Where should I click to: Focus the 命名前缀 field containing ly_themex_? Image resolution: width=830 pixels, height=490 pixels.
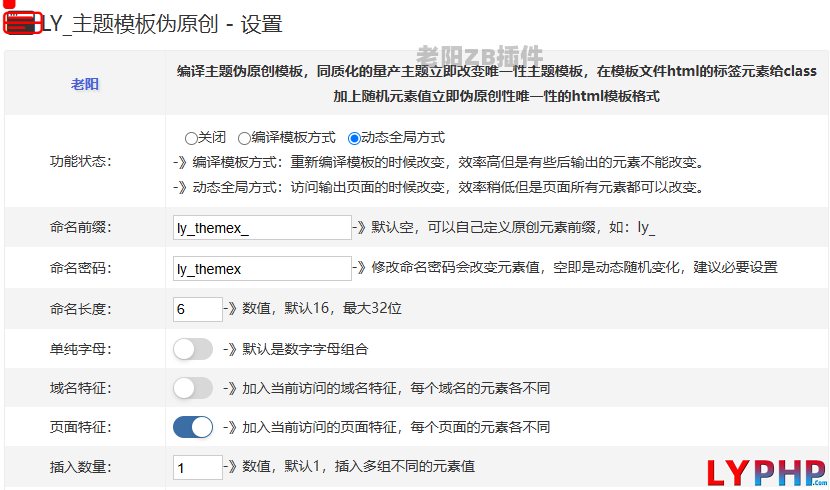(262, 228)
